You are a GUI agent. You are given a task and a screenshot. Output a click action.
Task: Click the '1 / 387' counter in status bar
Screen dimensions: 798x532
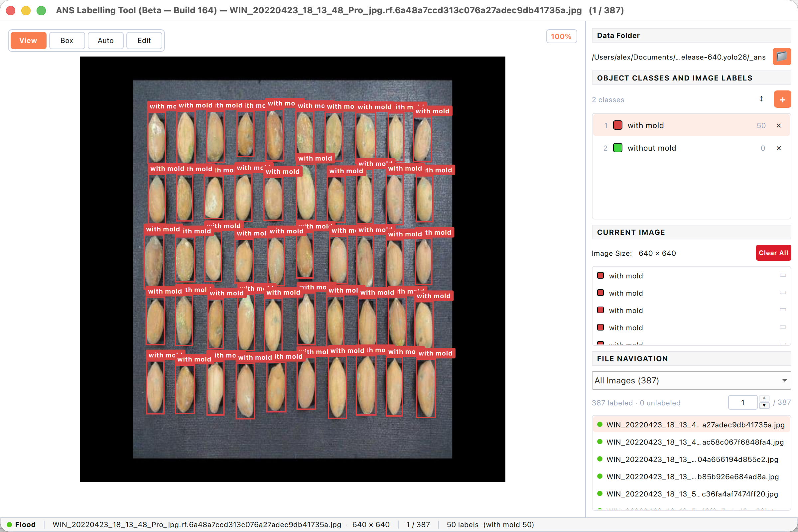tap(418, 525)
